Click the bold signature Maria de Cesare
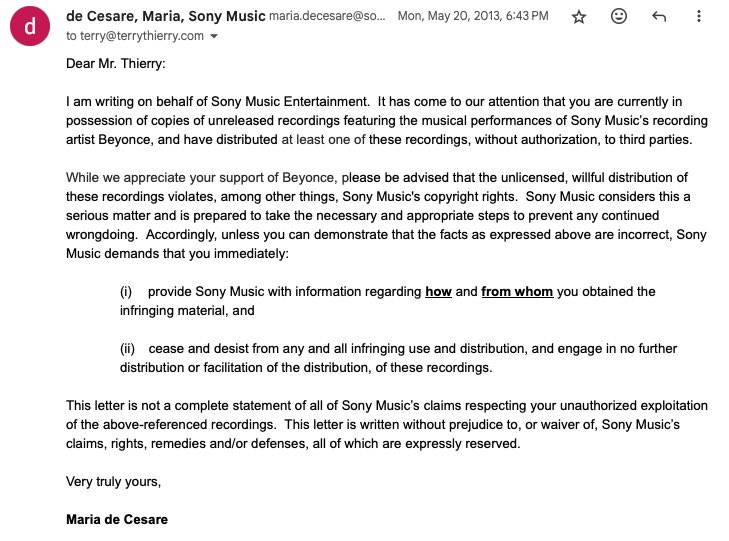Viewport: 729px width, 541px height. click(x=117, y=520)
